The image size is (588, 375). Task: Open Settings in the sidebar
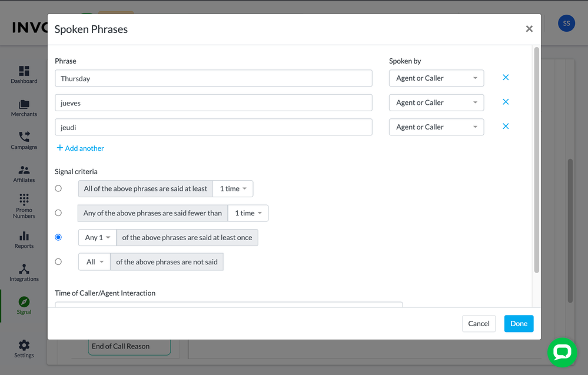(24, 348)
